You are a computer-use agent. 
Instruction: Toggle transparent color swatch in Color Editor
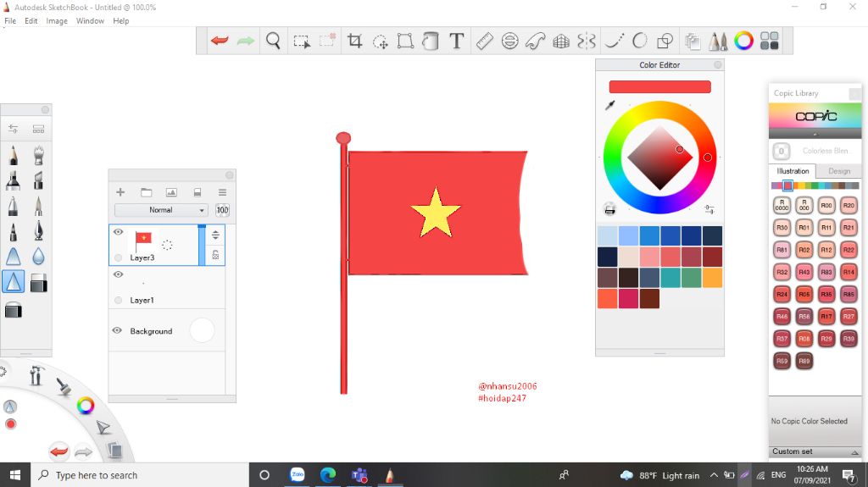[610, 209]
